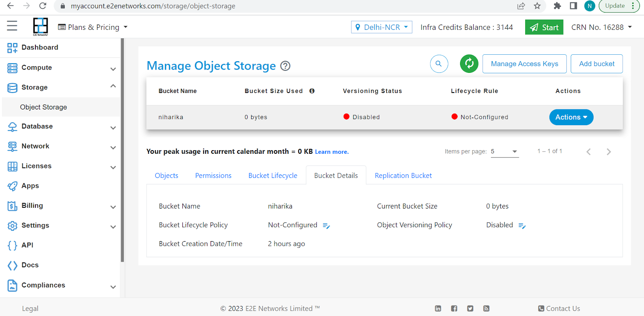Reload the browser page
Viewport: 644px width, 316px height.
coord(43,6)
